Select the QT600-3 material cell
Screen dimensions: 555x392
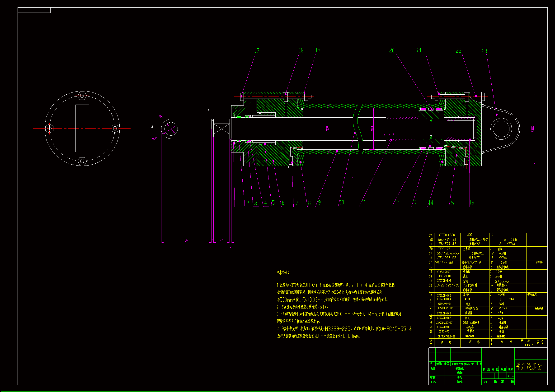tap(502, 281)
